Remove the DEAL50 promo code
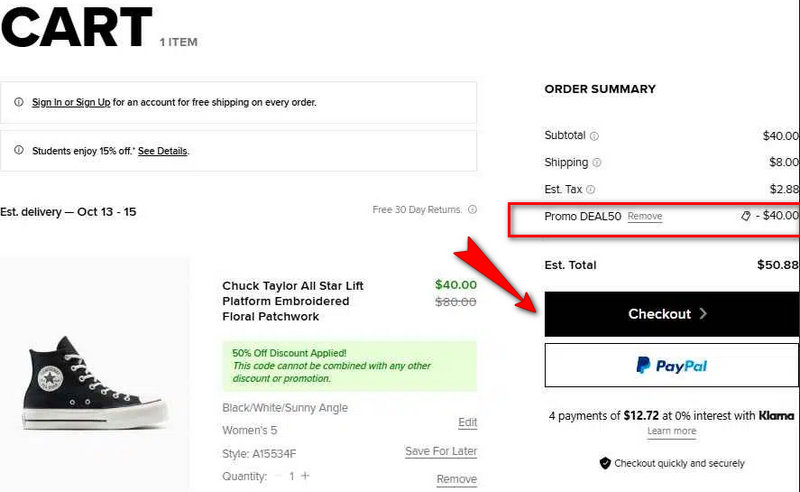 645,216
